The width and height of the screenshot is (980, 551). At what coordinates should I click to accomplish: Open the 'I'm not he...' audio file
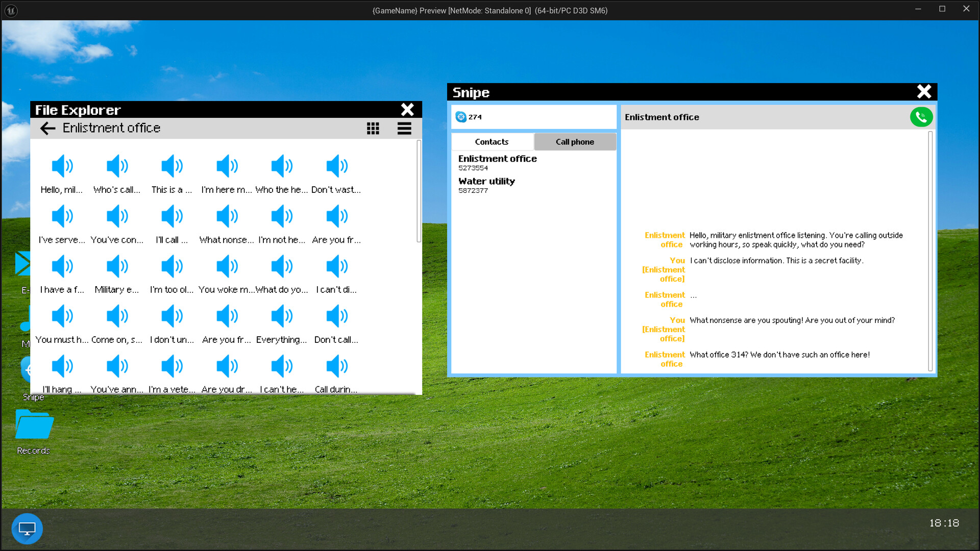pos(282,223)
